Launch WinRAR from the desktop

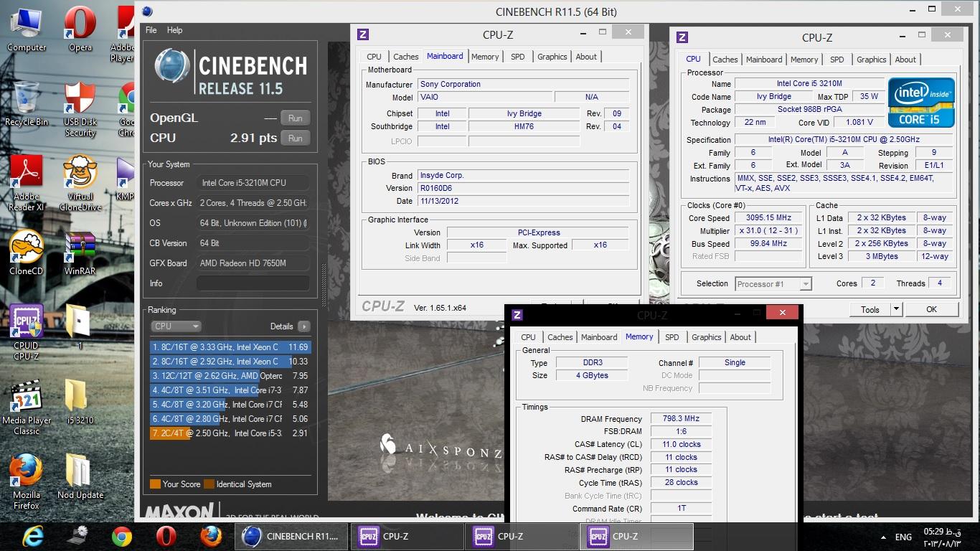pos(80,253)
